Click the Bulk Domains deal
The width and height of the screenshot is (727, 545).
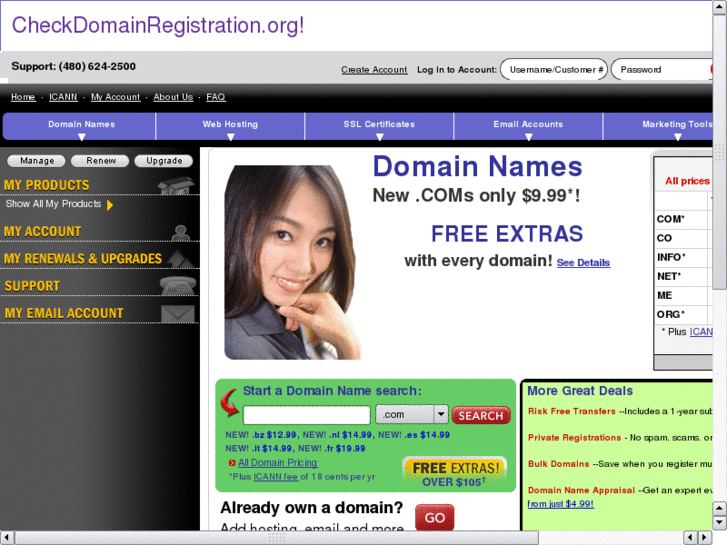[558, 464]
